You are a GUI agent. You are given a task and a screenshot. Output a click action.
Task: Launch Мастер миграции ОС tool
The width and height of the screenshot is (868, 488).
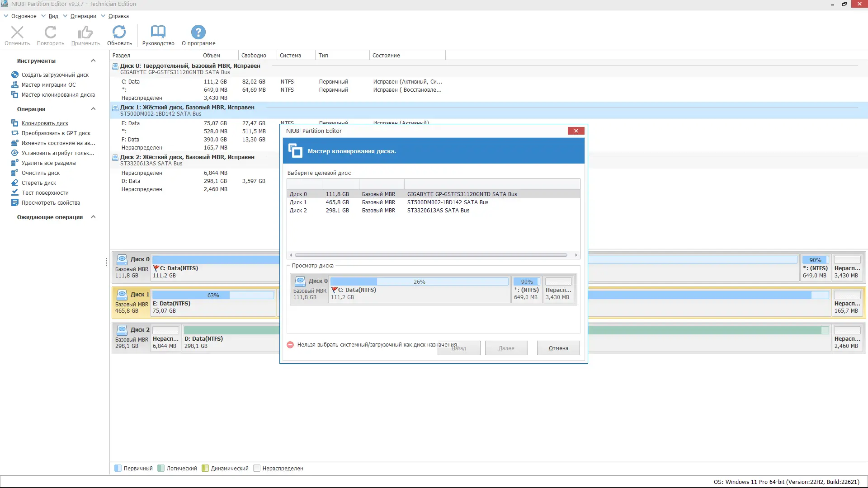pos(48,85)
